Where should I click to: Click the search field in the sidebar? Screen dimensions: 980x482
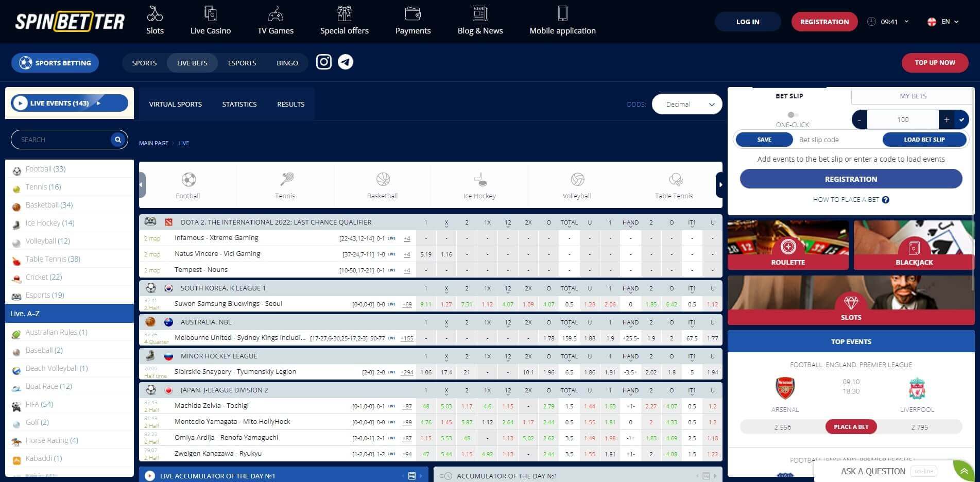[x=62, y=139]
